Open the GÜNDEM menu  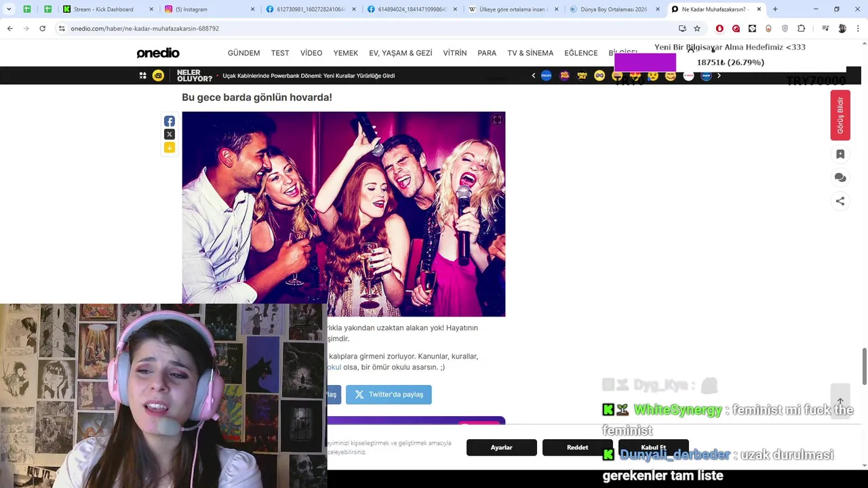click(x=243, y=53)
